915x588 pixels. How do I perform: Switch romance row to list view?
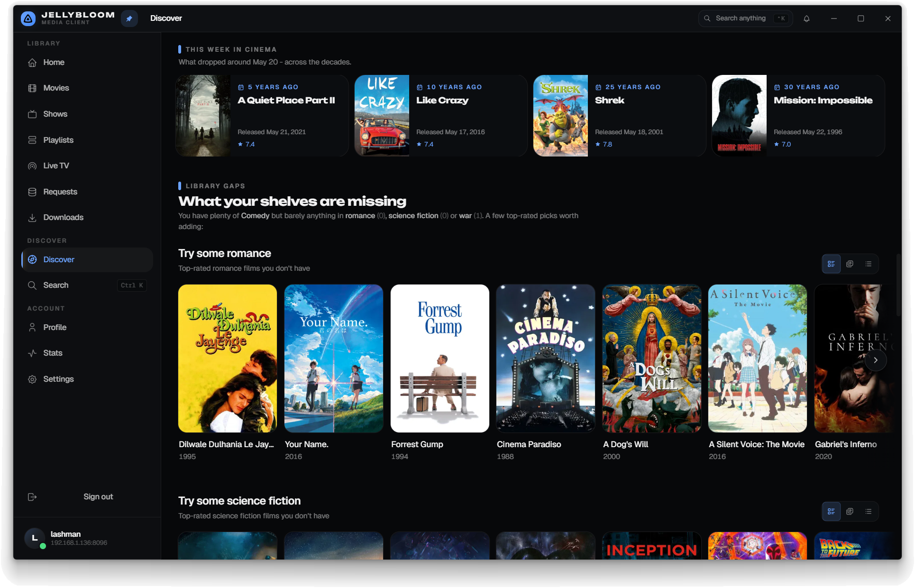pos(868,264)
